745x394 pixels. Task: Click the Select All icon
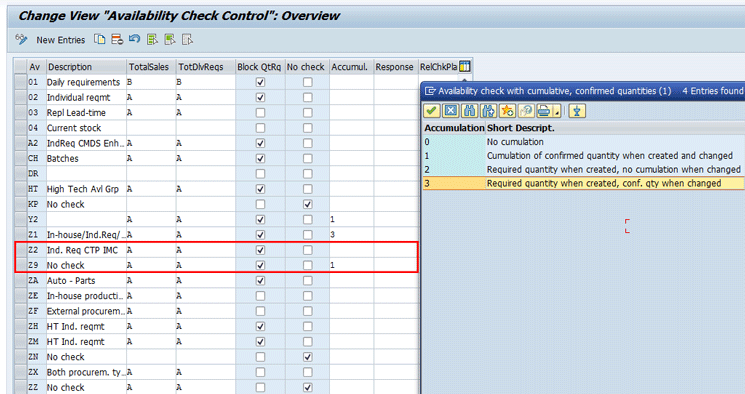tap(152, 39)
